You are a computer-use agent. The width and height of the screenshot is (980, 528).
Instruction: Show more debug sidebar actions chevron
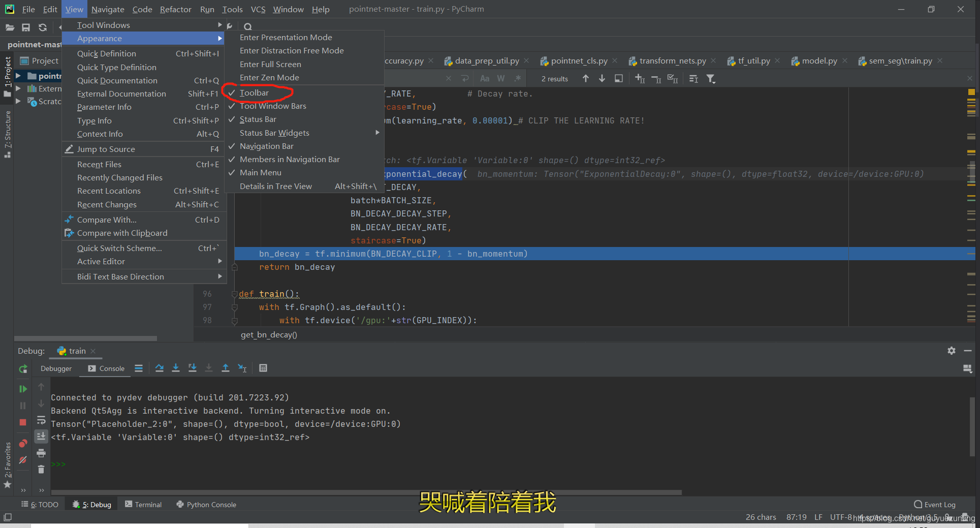[23, 490]
